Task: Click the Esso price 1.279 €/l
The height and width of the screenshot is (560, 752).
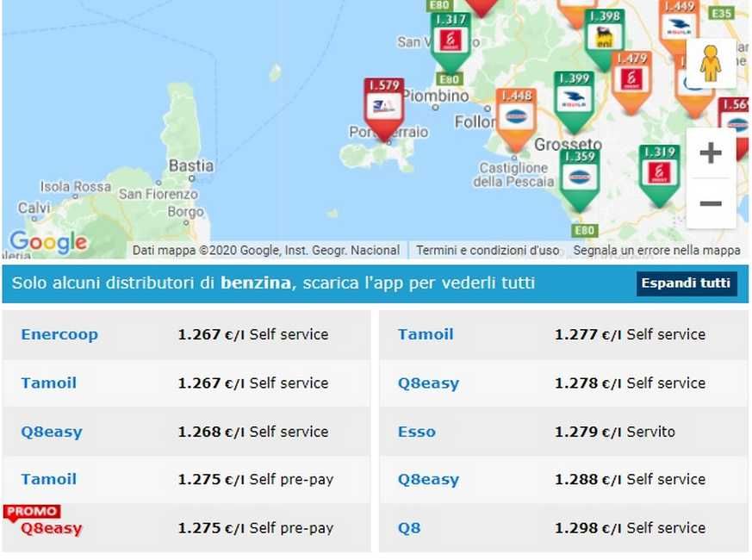Action: [x=588, y=432]
